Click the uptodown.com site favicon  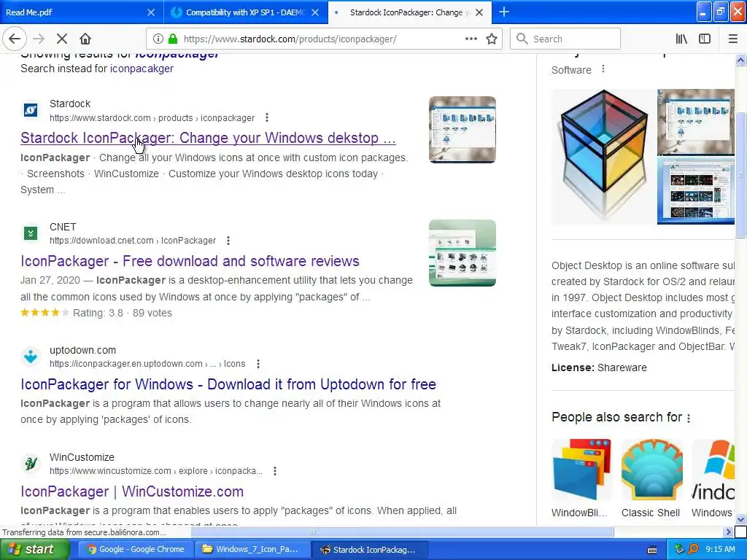31,357
